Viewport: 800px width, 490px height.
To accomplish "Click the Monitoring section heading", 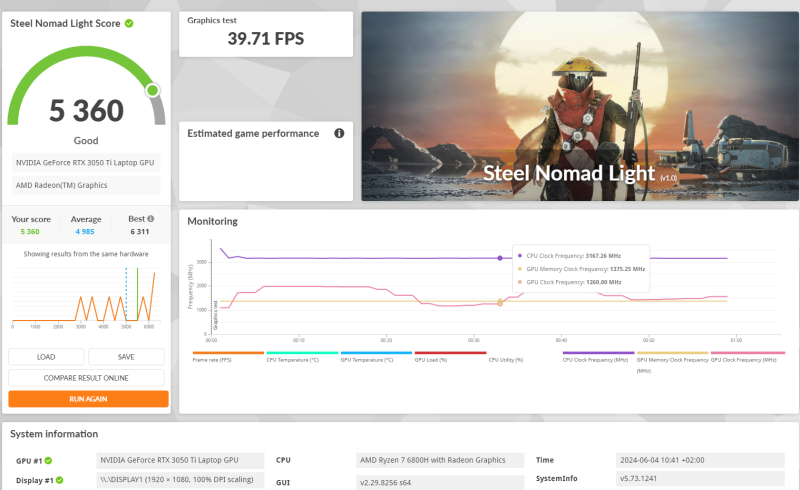I will click(x=212, y=221).
